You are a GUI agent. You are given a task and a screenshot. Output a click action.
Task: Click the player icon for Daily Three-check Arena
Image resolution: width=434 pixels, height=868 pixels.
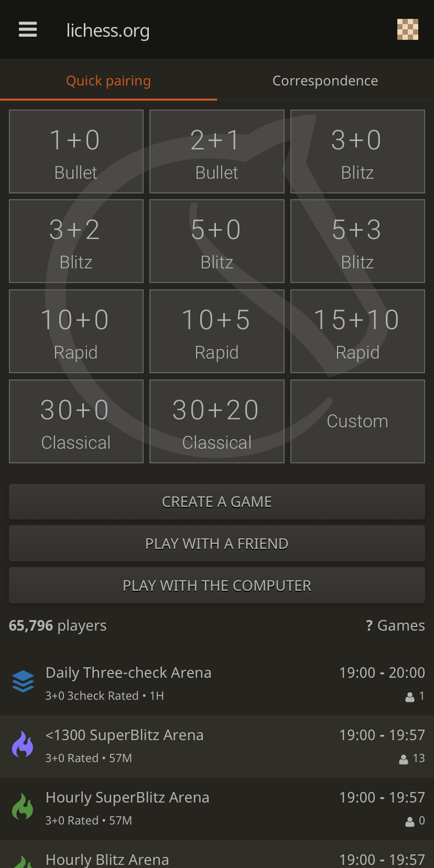410,697
